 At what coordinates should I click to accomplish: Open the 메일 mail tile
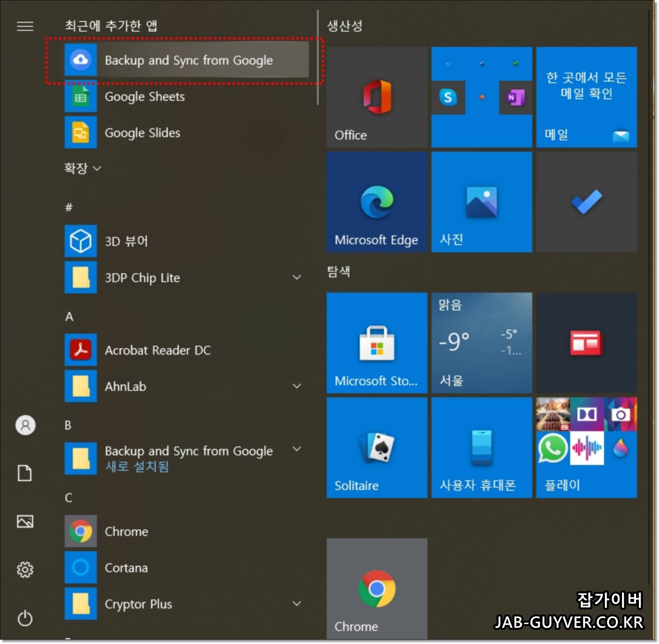pyautogui.click(x=587, y=97)
